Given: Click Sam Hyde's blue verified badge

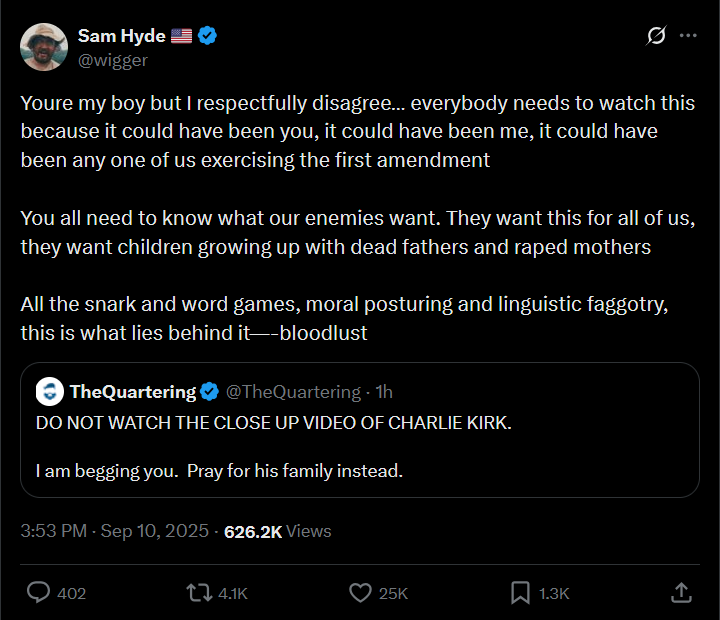Looking at the screenshot, I should (208, 36).
